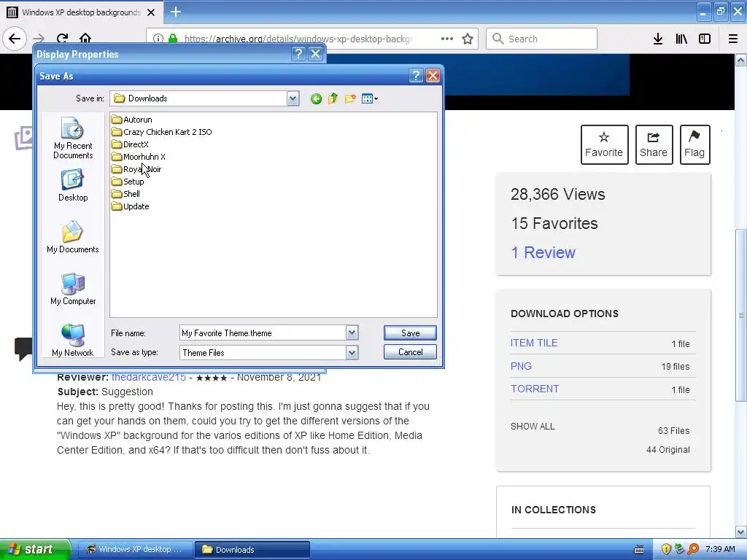Viewport: 747px width, 560px height.
Task: Expand the File name dropdown arrow
Action: [x=352, y=332]
